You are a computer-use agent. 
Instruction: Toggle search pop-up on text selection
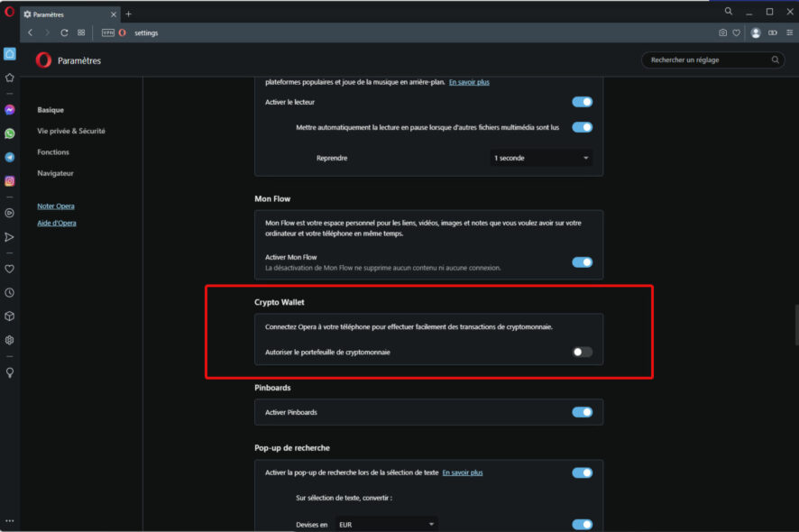click(582, 472)
